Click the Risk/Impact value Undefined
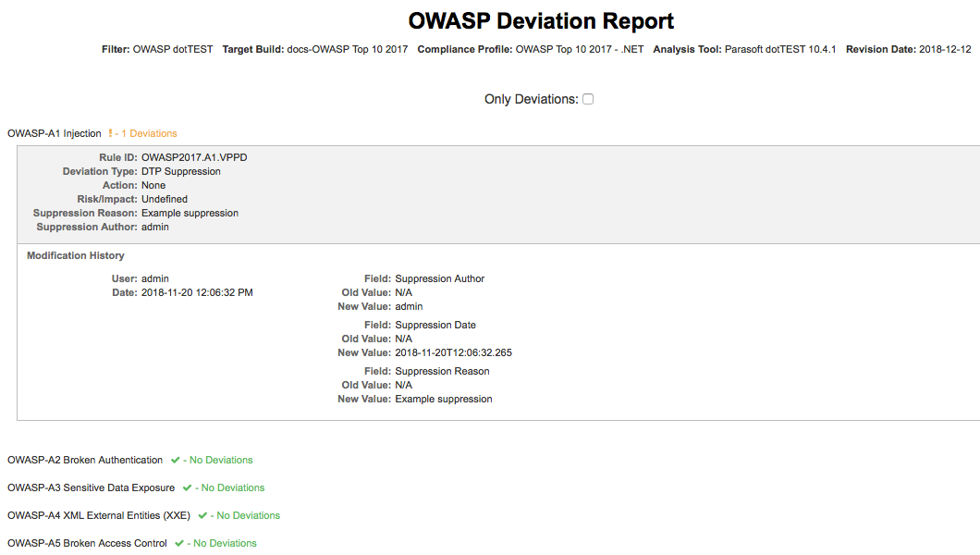 (x=165, y=199)
